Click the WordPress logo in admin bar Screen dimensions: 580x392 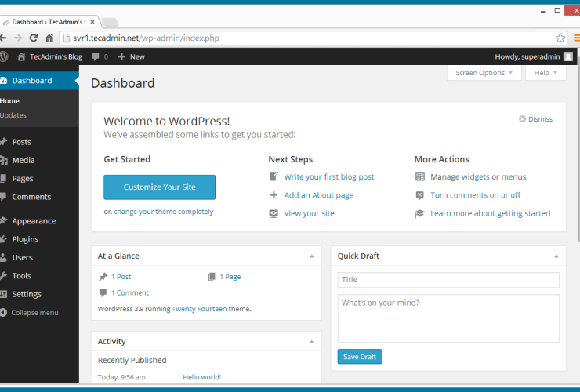click(4, 56)
